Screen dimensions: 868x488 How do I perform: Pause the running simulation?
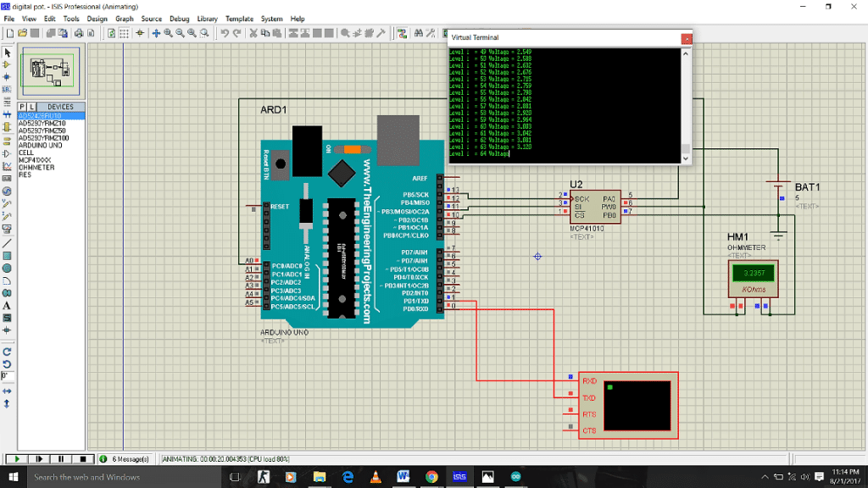(x=61, y=458)
